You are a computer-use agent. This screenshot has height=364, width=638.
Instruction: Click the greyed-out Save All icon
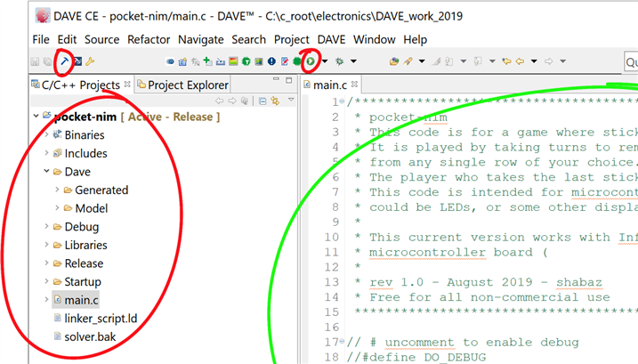(x=48, y=61)
